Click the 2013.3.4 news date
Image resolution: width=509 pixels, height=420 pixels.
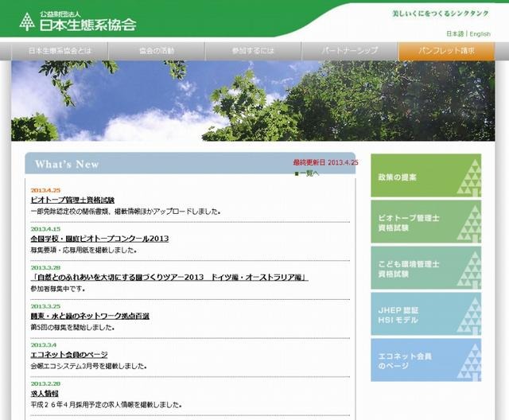point(44,345)
